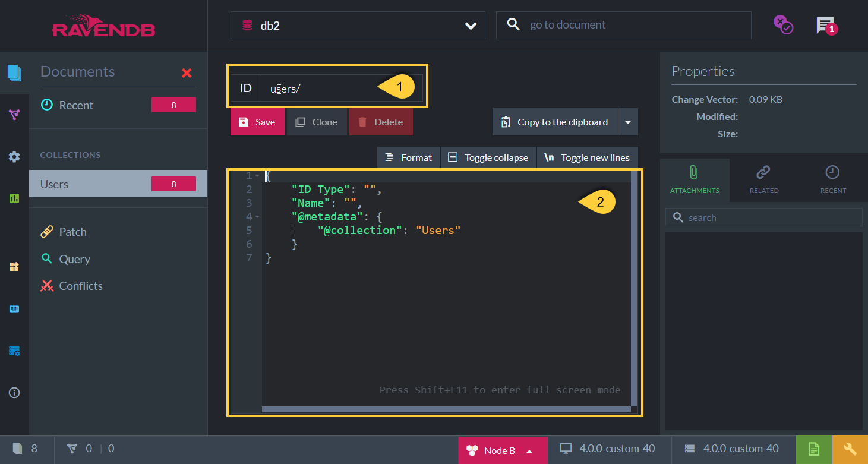Collapse the fold arrow on editor line 1
Viewport: 868px width, 464px height.
tap(257, 176)
